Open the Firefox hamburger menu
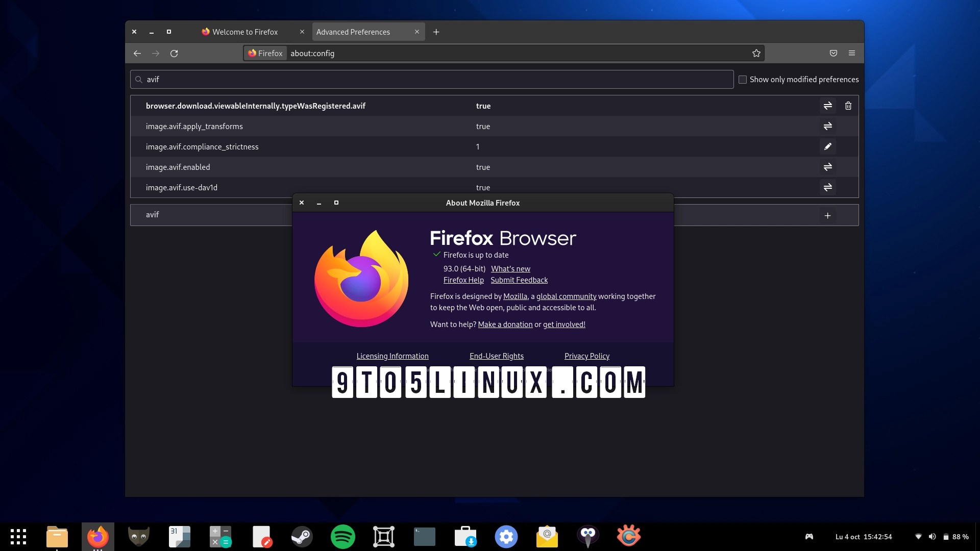 (851, 53)
